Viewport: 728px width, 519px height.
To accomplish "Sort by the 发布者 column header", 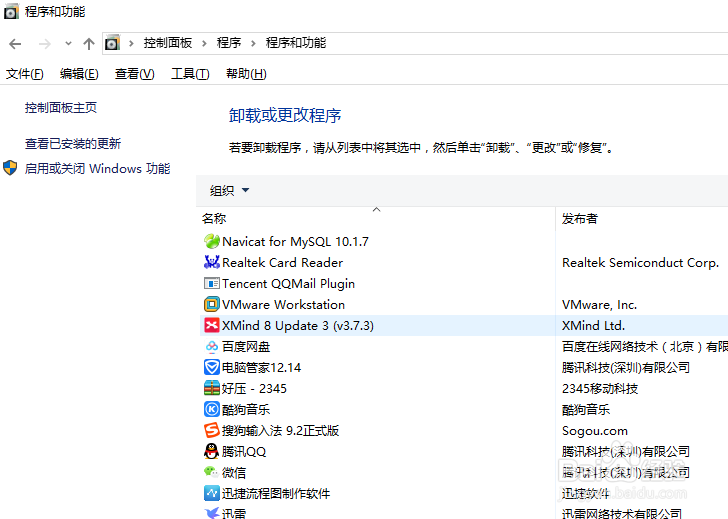I will click(x=580, y=218).
